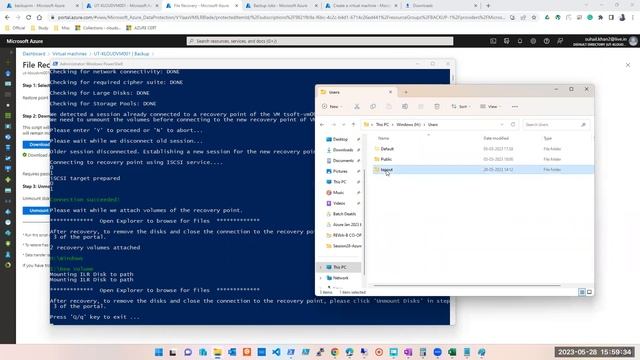Click the Delete trash icon in Explorer toolbar
This screenshot has width=640, height=360.
[437, 107]
